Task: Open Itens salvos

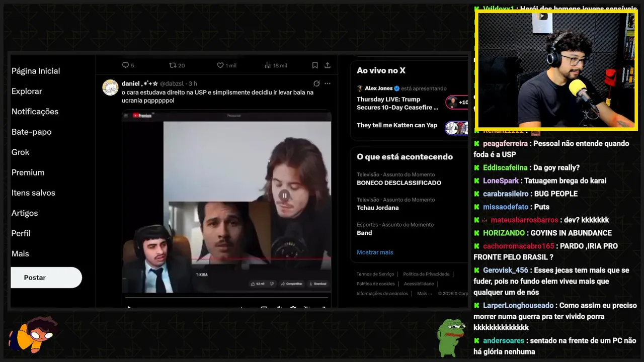Action: pos(33,193)
